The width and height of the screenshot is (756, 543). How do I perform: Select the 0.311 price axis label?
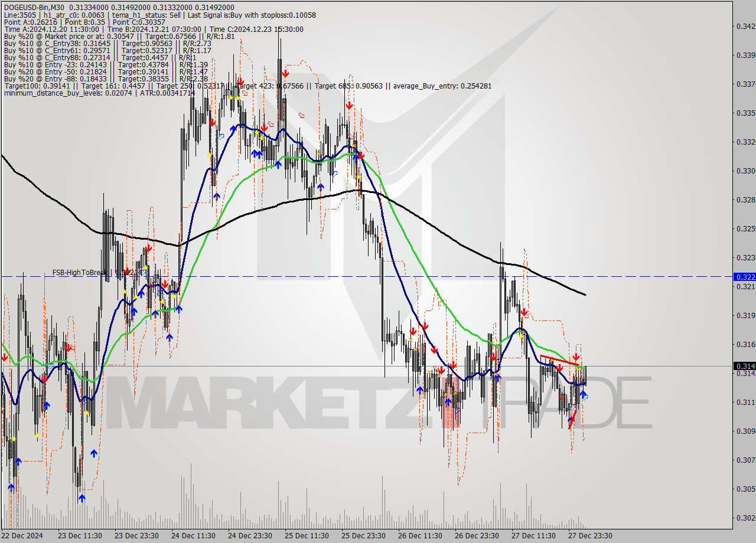[746, 402]
